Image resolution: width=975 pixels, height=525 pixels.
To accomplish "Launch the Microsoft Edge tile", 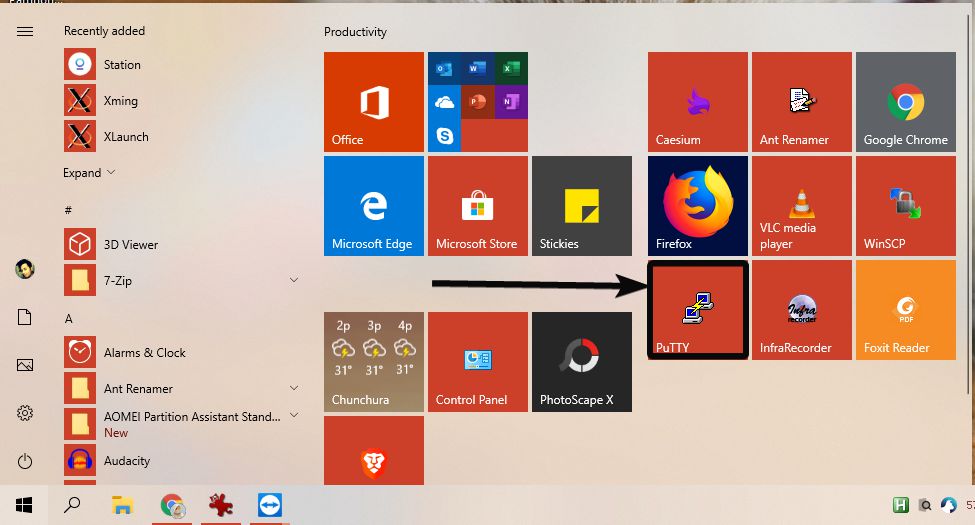I will point(374,206).
